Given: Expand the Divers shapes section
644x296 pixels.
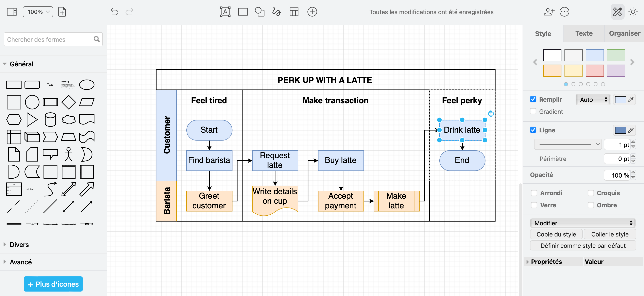Looking at the screenshot, I should pos(19,245).
